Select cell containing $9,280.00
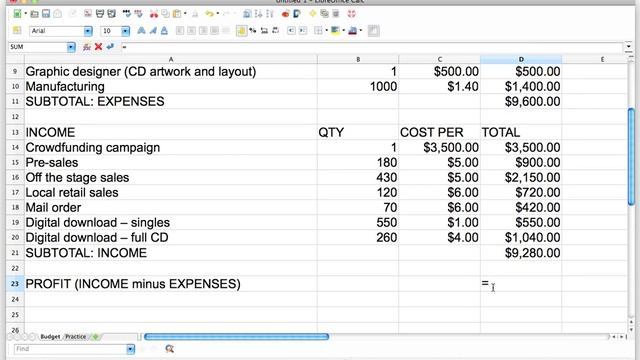This screenshot has width=640, height=360. coord(521,253)
